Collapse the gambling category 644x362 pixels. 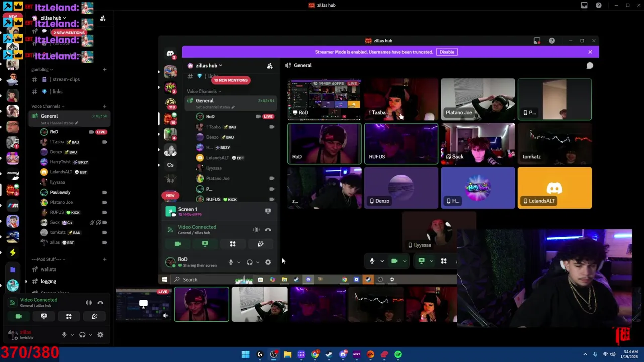click(x=42, y=70)
